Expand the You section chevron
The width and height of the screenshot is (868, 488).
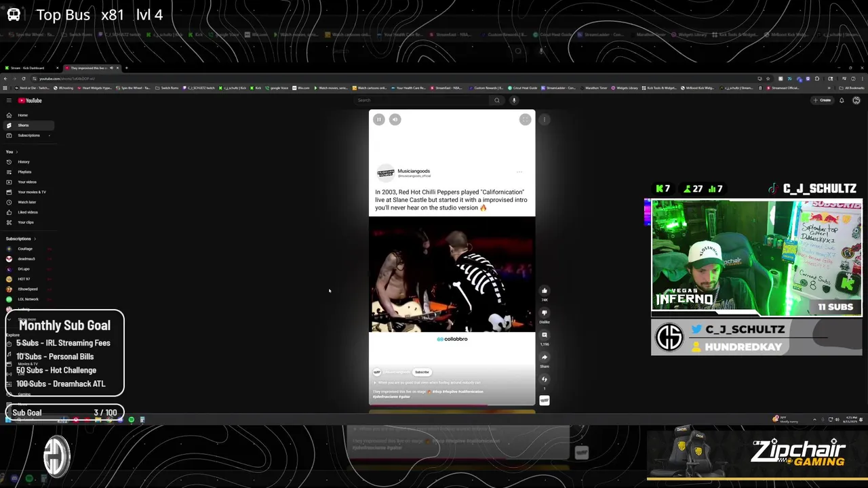pyautogui.click(x=16, y=152)
